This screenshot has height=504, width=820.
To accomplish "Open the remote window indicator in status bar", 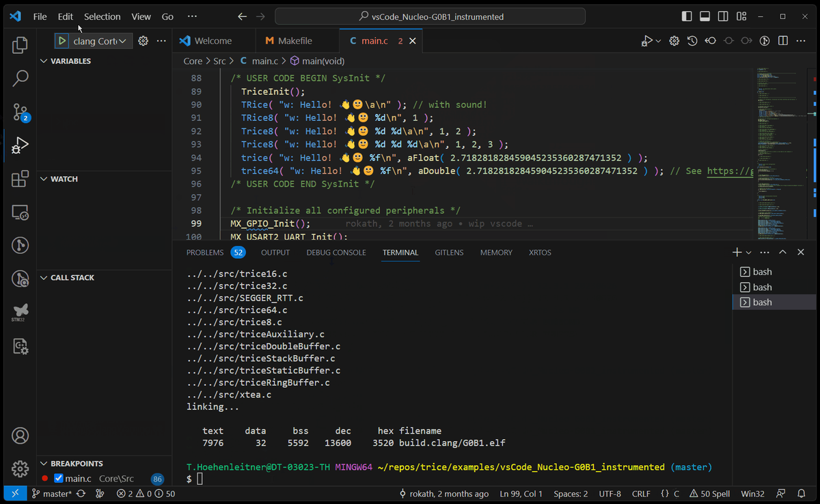I will point(16,494).
